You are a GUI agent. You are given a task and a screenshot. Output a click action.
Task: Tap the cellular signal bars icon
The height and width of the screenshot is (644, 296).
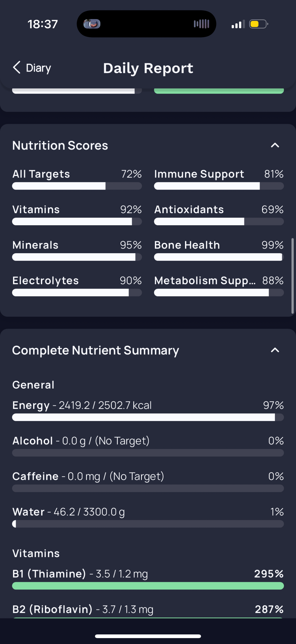(x=238, y=24)
